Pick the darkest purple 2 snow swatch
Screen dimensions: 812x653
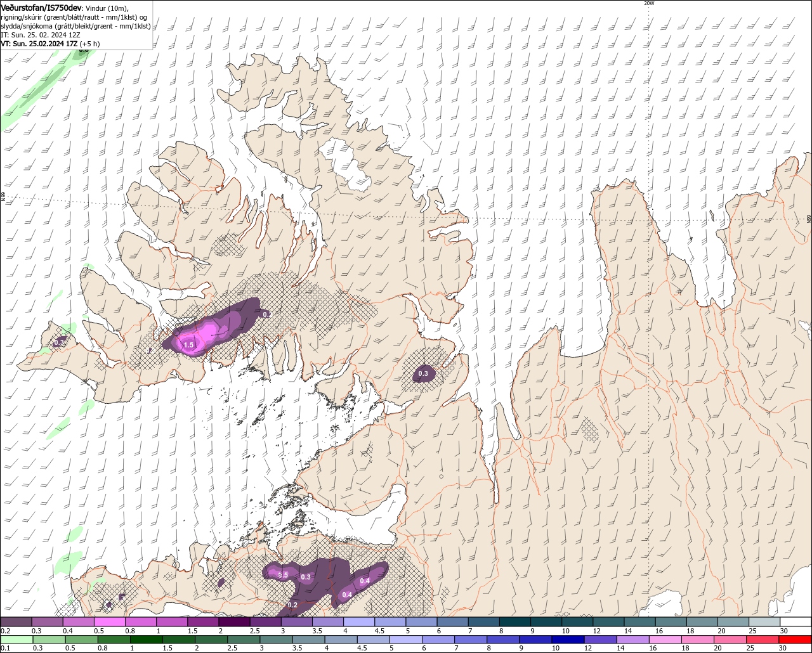(234, 622)
